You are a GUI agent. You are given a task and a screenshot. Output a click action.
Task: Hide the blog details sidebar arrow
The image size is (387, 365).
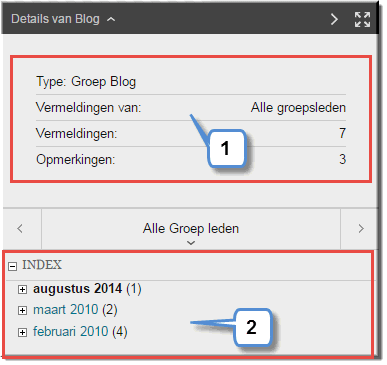click(x=334, y=19)
